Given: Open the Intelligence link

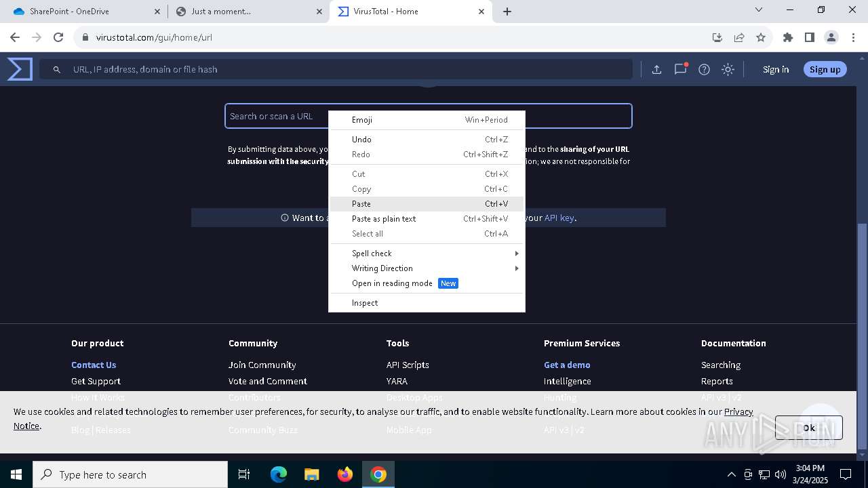Looking at the screenshot, I should [x=567, y=381].
